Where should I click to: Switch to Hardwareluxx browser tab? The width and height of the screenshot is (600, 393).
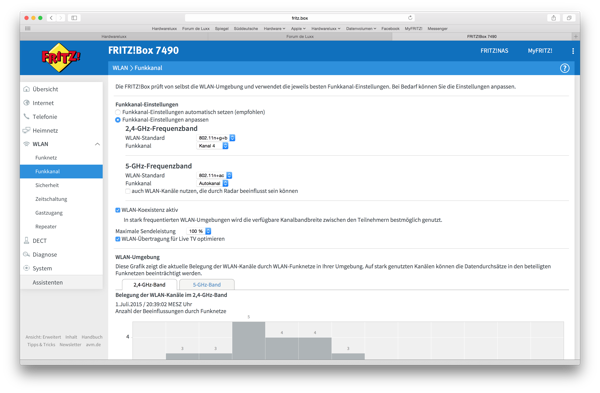[114, 36]
